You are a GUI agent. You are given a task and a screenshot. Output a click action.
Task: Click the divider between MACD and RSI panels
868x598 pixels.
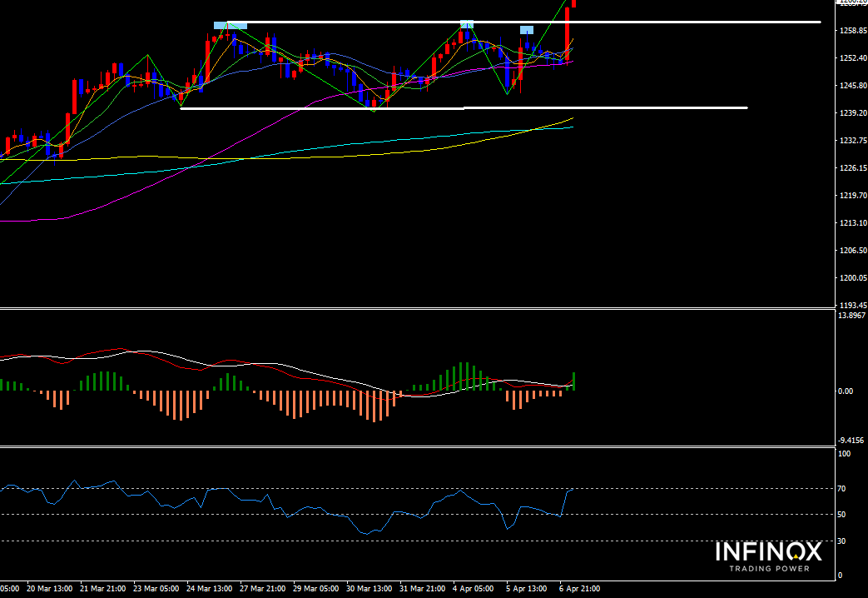point(416,446)
